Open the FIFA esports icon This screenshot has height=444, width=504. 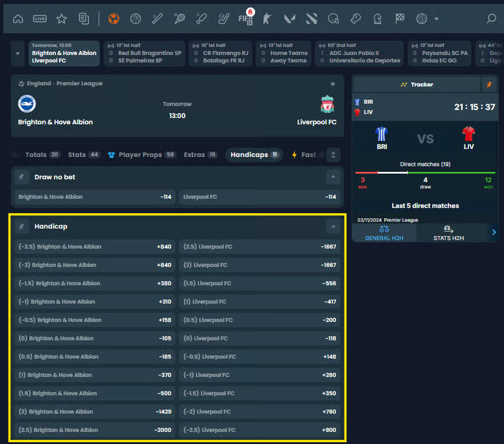click(x=245, y=18)
